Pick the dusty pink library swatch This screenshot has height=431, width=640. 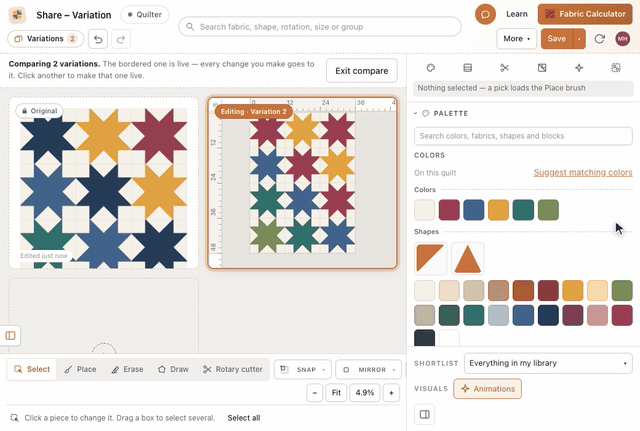(x=597, y=315)
